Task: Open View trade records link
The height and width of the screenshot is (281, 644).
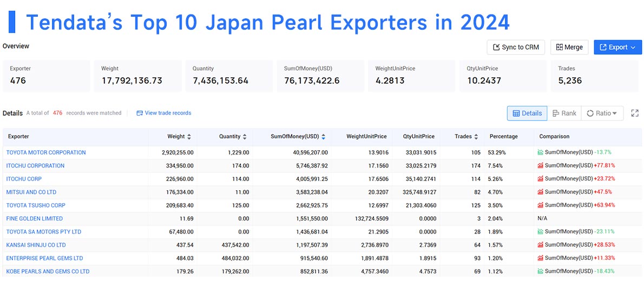Action: coord(164,113)
